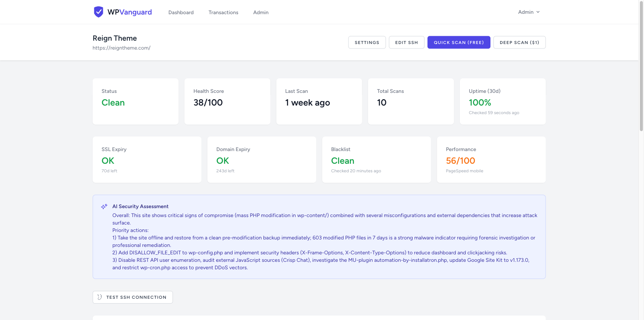Click the Reign Theme site title

coord(115,38)
